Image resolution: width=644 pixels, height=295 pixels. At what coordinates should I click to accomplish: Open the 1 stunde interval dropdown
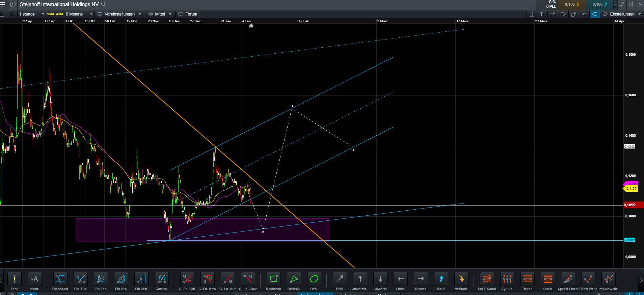[32, 14]
